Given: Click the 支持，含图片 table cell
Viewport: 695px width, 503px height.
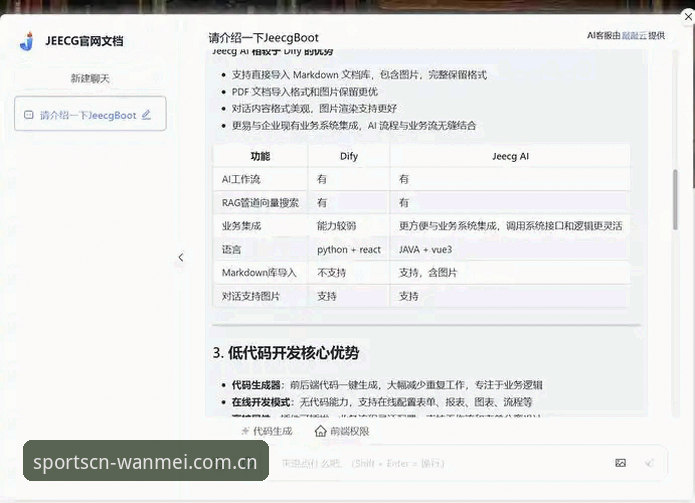Looking at the screenshot, I should pos(510,273).
